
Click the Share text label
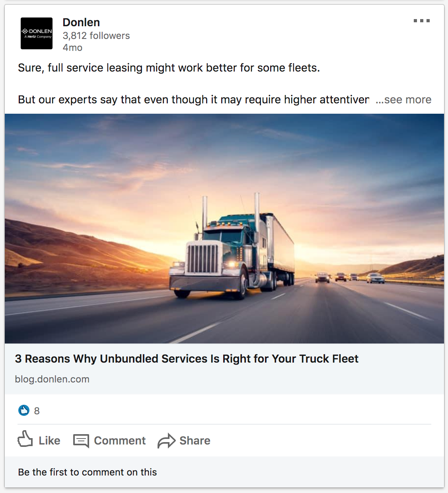click(195, 441)
